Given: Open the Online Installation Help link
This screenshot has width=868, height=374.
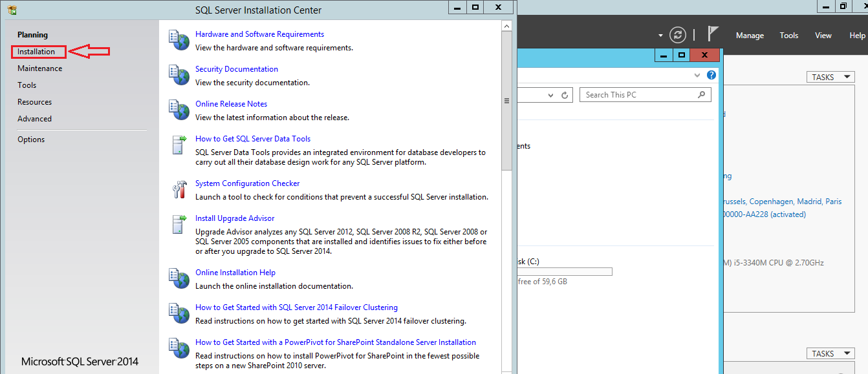Looking at the screenshot, I should coord(235,273).
